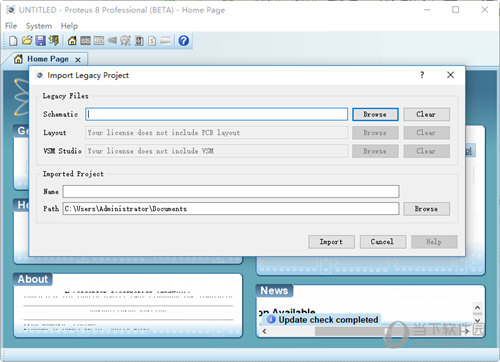Click the Path field showing Documents folder
This screenshot has width=500, height=362.
tap(231, 209)
